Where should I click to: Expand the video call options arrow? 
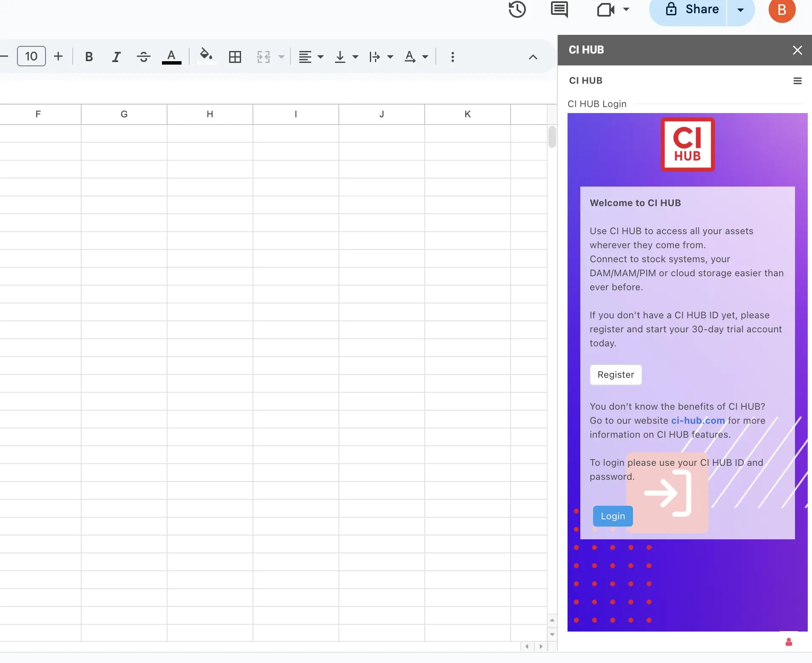tap(626, 9)
